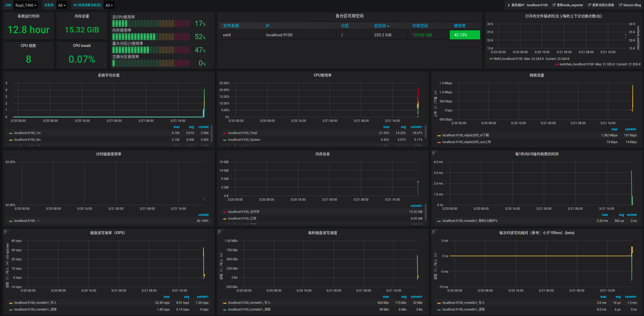Click the 总CPU使用率 bar gauge
Viewport: 644px width, 316px height.
pyautogui.click(x=151, y=24)
